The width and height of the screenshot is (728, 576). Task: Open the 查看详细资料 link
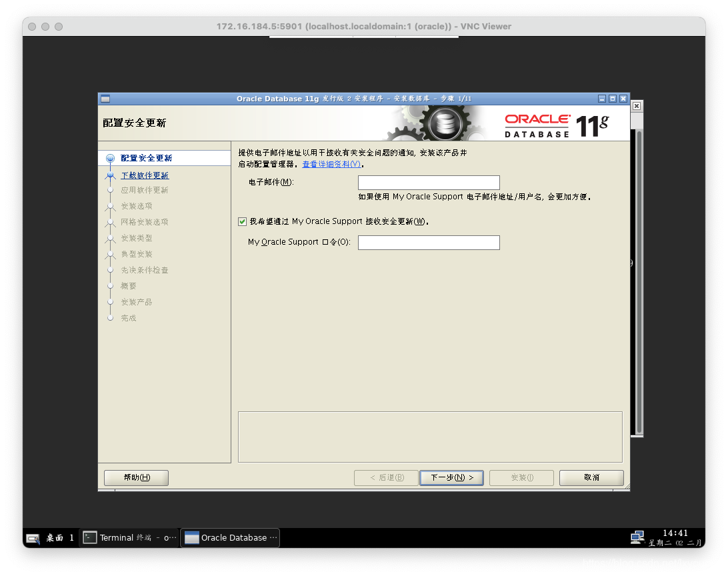331,164
